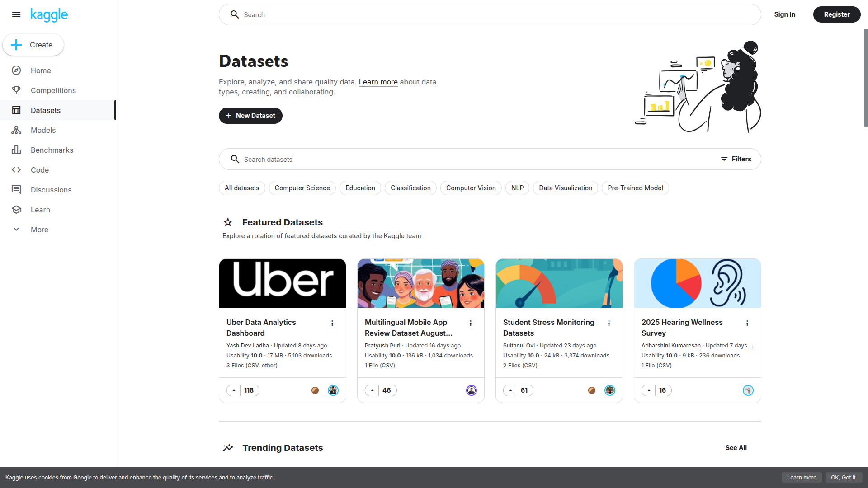Image resolution: width=868 pixels, height=488 pixels.
Task: Click the Competitions trophy icon
Action: click(16, 90)
